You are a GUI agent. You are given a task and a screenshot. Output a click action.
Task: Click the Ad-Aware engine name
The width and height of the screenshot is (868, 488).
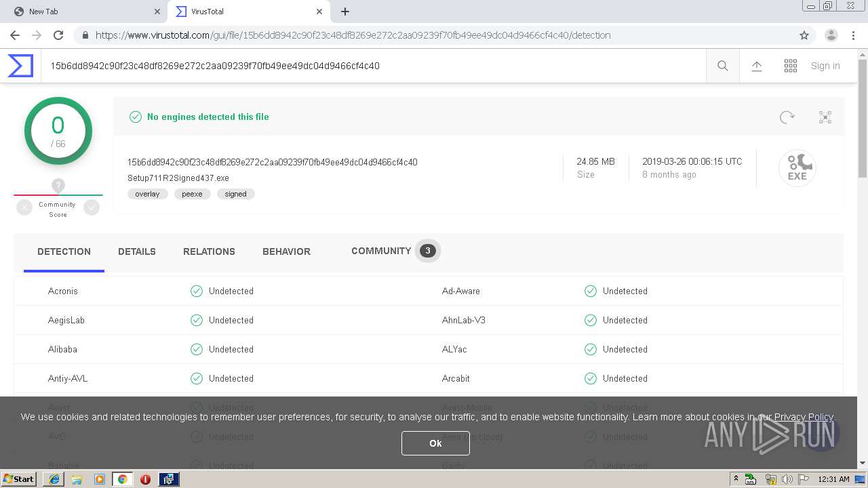(461, 291)
